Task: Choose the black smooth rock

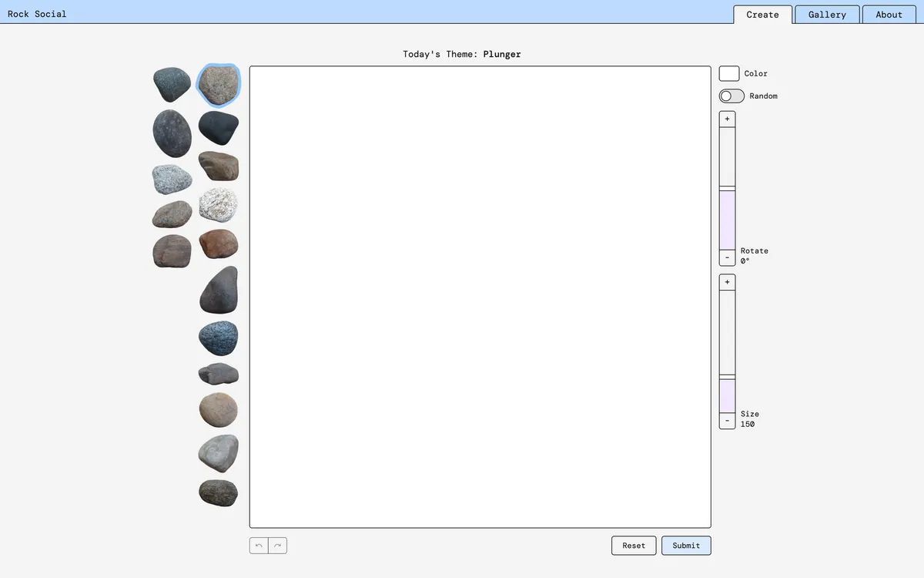Action: tap(219, 128)
